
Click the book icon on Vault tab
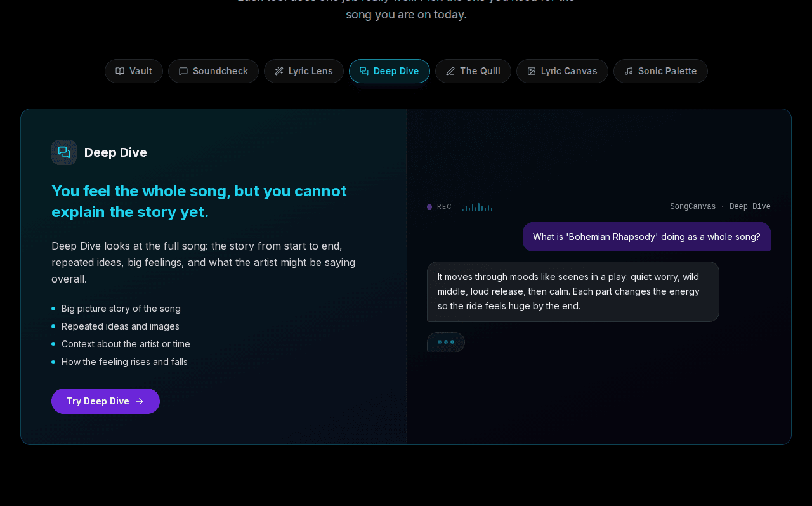click(x=120, y=71)
